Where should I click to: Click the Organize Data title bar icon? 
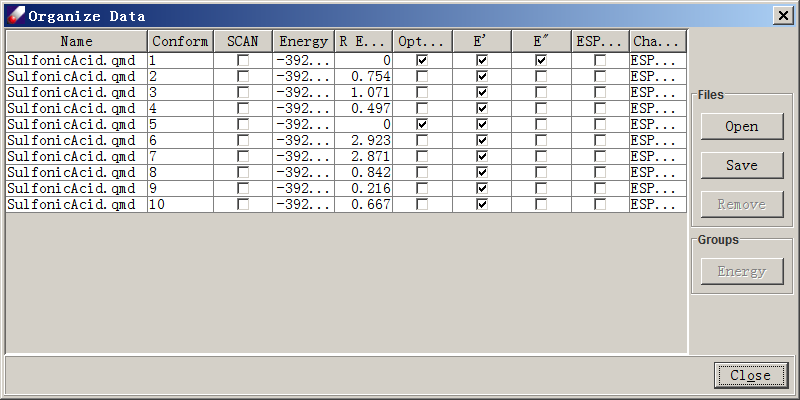click(15, 15)
